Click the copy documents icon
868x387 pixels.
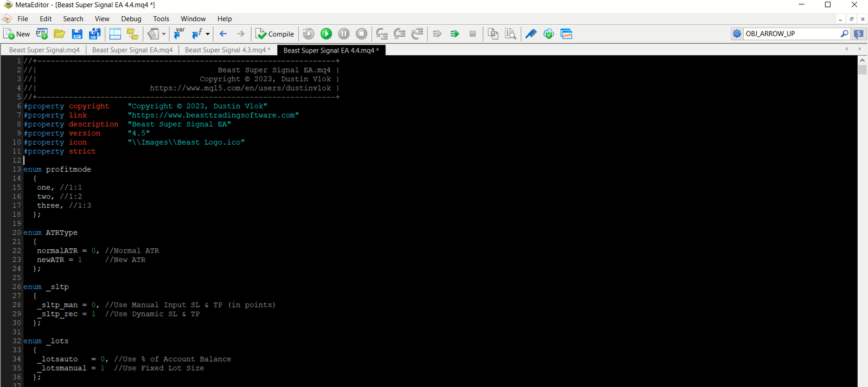click(493, 34)
